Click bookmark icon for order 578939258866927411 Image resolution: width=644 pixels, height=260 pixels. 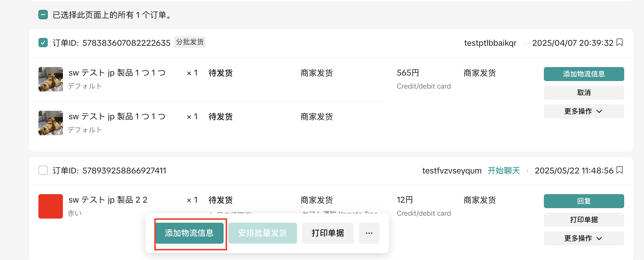click(x=620, y=170)
